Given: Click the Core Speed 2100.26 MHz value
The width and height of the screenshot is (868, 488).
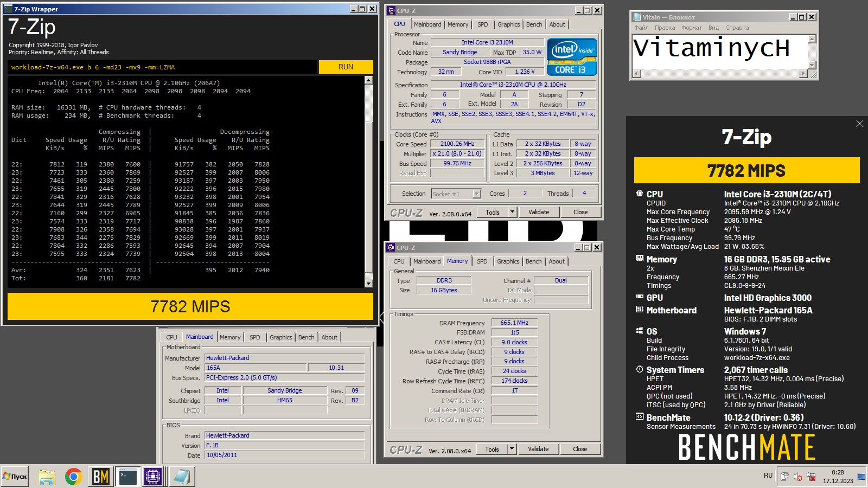Looking at the screenshot, I should (x=457, y=144).
